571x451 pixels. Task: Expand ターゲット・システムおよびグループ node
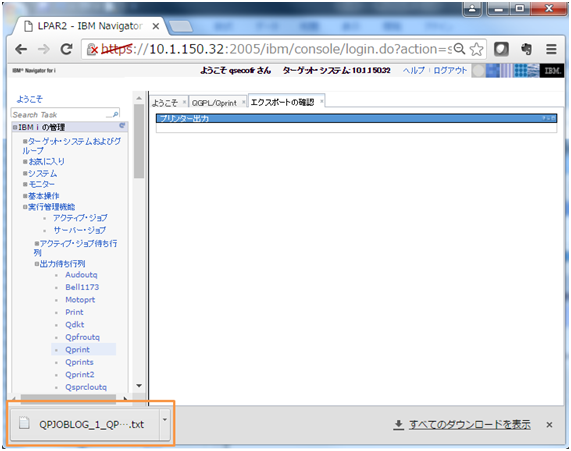pyautogui.click(x=25, y=141)
